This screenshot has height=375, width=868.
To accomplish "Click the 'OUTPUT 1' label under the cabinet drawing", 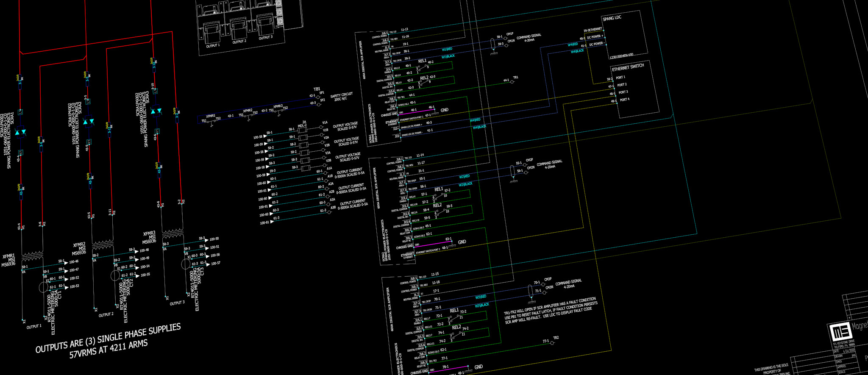I will tap(213, 45).
